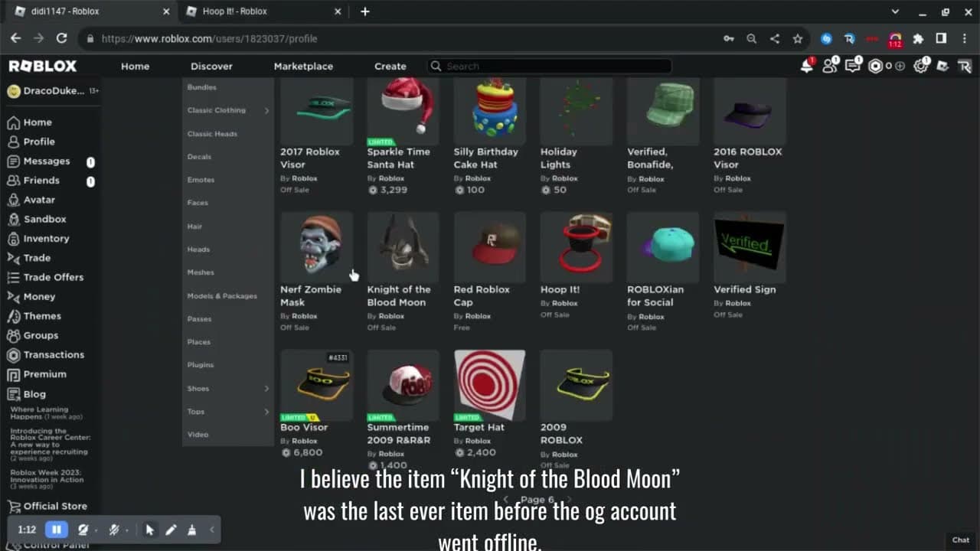980x551 pixels.
Task: Open the Home tab in the top nav
Action: pyautogui.click(x=135, y=67)
